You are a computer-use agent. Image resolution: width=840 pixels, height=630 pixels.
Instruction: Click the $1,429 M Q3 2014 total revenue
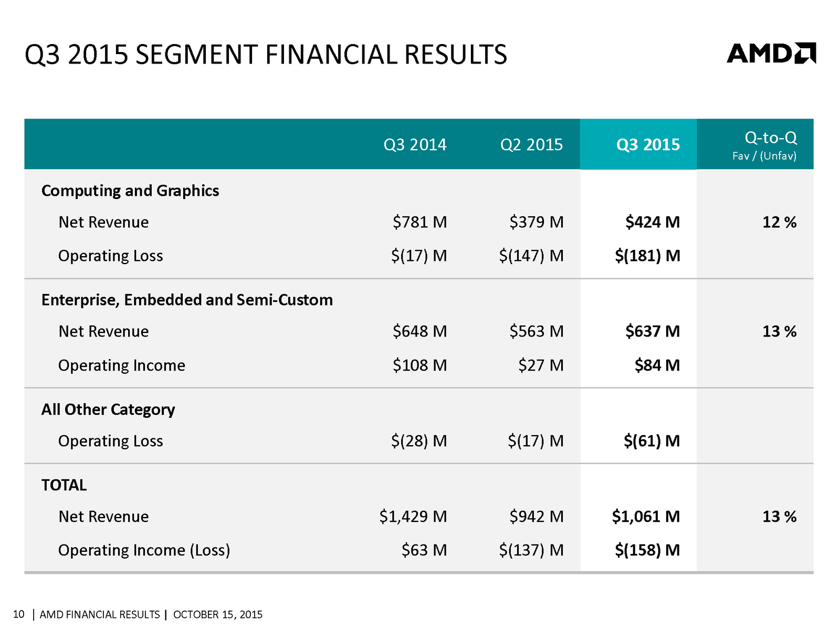(413, 517)
